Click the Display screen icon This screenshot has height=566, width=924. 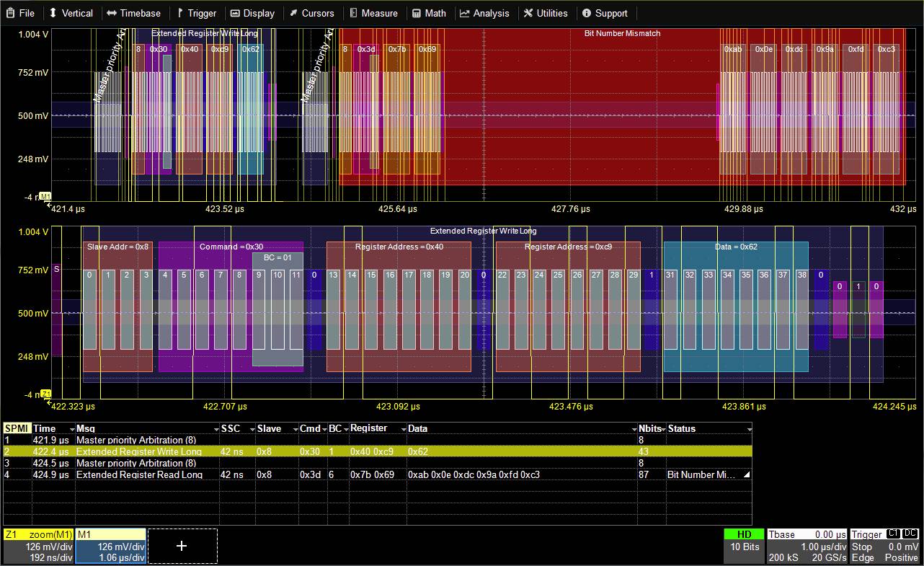click(x=234, y=12)
